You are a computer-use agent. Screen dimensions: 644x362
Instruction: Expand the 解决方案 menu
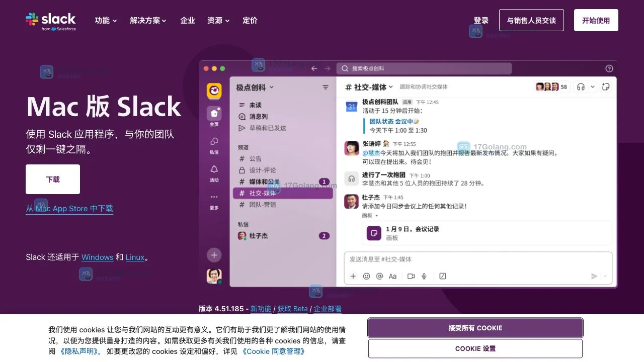click(x=148, y=21)
